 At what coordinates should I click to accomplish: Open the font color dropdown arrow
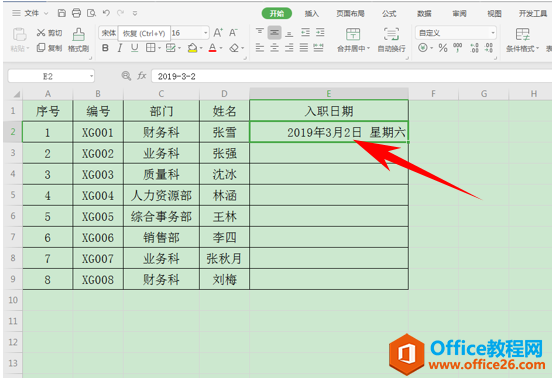pos(221,48)
